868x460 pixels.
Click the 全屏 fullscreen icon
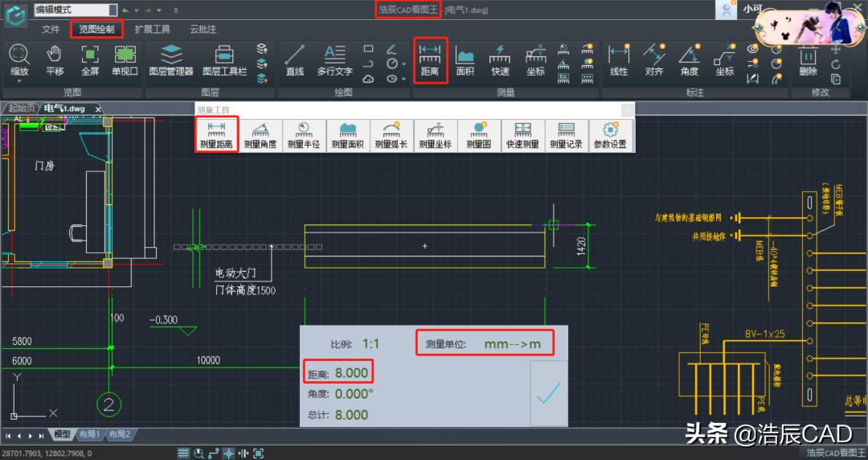pyautogui.click(x=90, y=61)
